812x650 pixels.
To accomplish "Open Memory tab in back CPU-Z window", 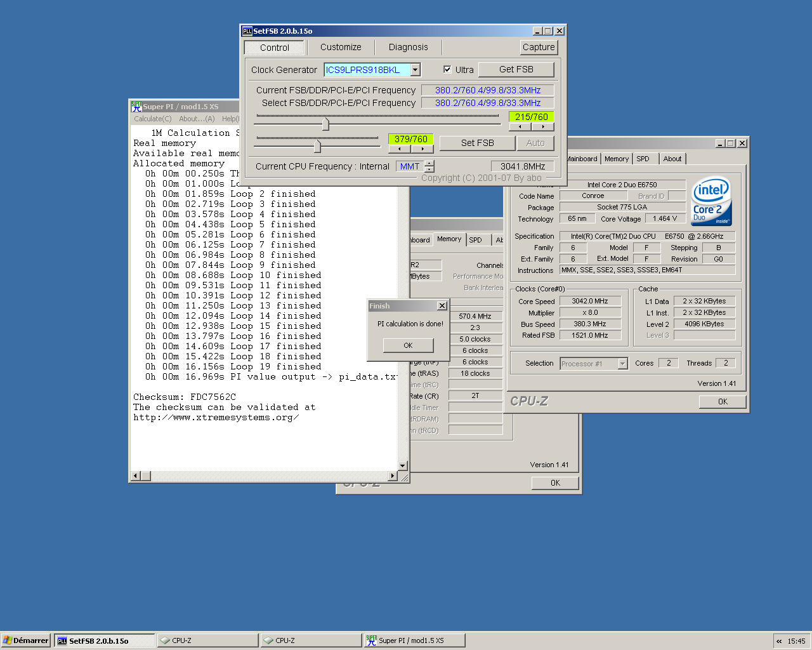I will (x=449, y=239).
